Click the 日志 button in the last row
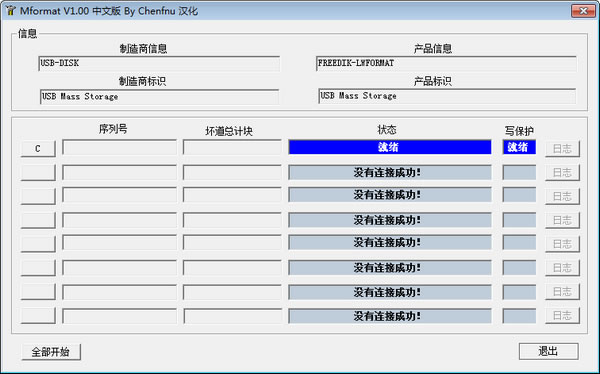The height and width of the screenshot is (374, 600). (562, 315)
